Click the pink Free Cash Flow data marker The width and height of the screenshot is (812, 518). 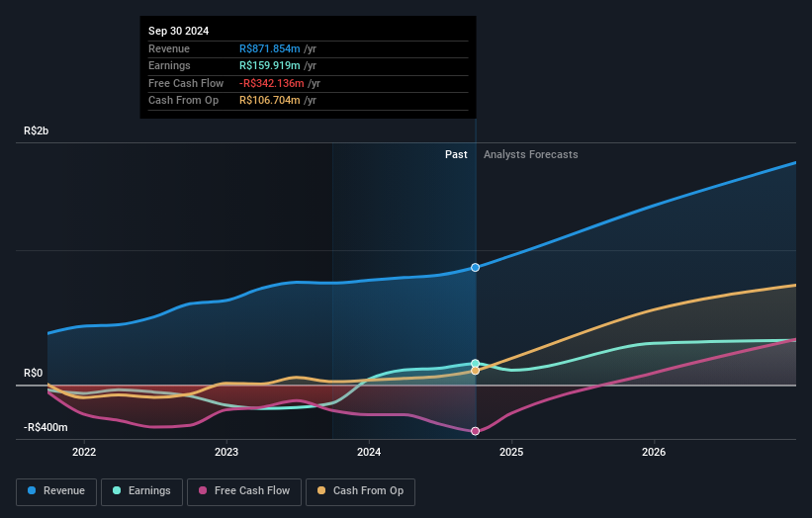click(x=475, y=431)
